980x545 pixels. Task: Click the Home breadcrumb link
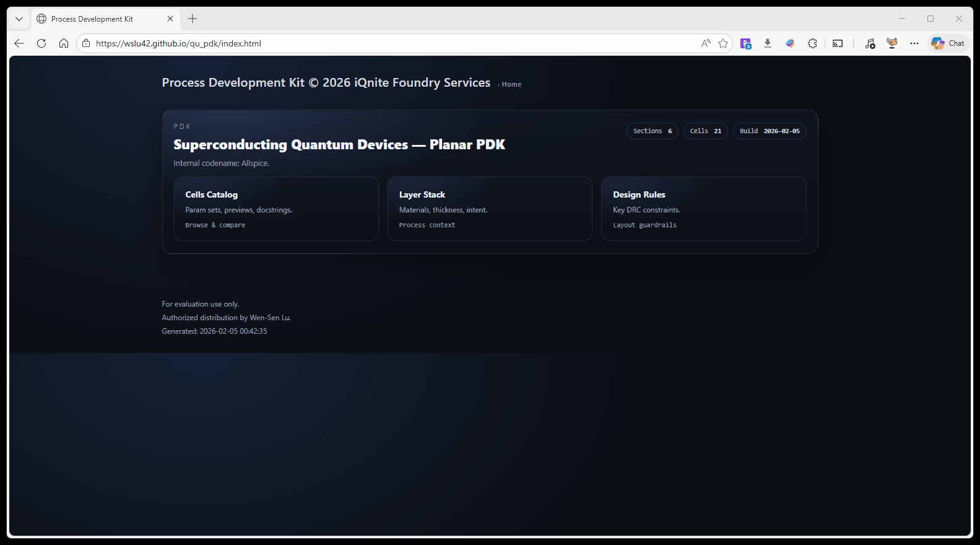(511, 84)
